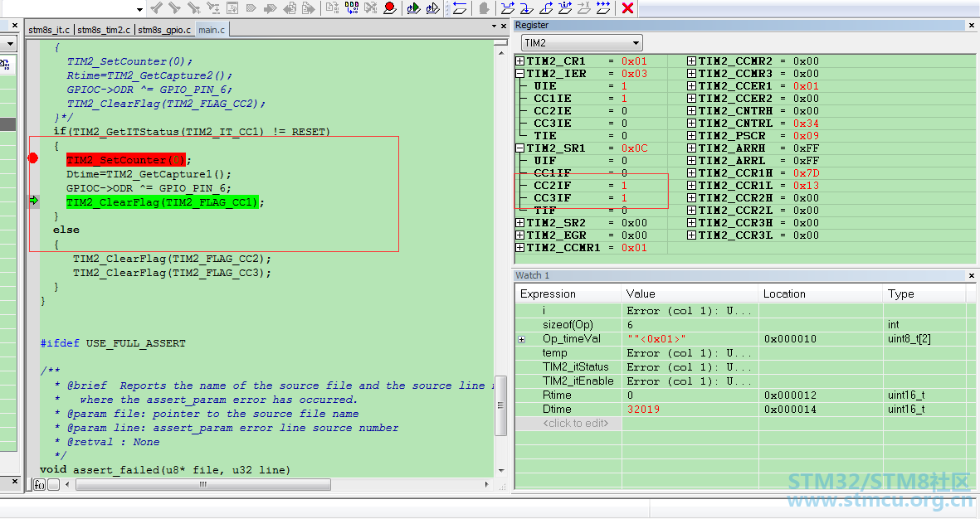
Task: Click the editor horizontal scrollbar thumb
Action: [x=203, y=485]
